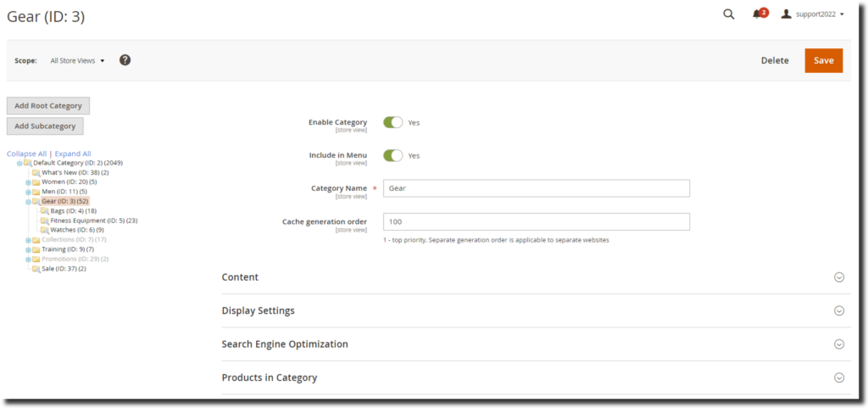
Task: Expand the Content section chevron
Action: pyautogui.click(x=839, y=277)
